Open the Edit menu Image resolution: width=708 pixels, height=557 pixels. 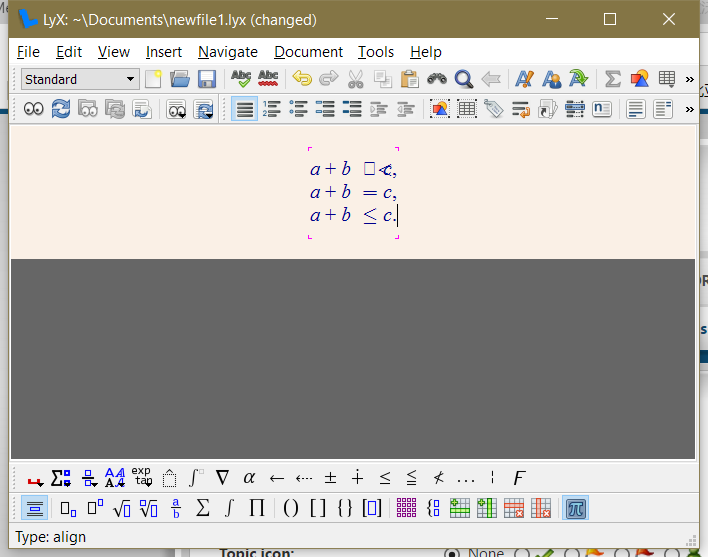(x=69, y=52)
